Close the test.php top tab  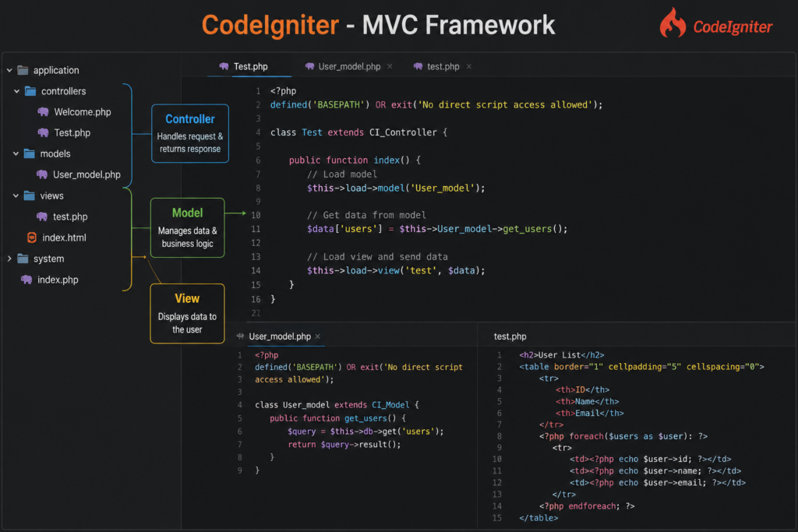[x=468, y=67]
